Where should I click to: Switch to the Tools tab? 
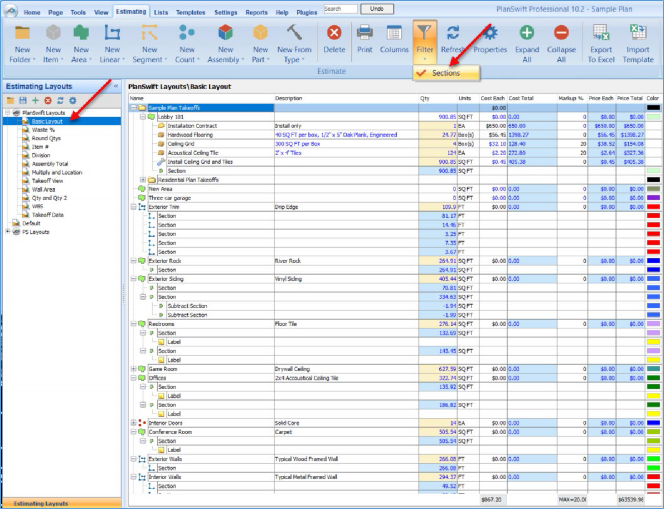pyautogui.click(x=78, y=12)
